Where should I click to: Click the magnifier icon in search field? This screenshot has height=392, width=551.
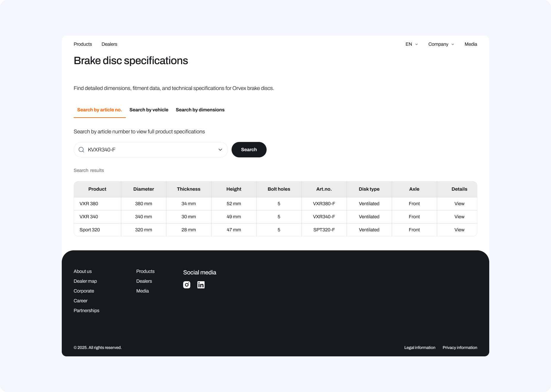pyautogui.click(x=81, y=150)
